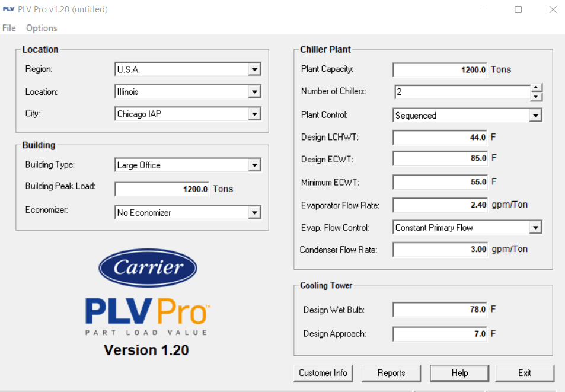Decrease Number of Chillers with down arrow
The image size is (565, 392).
[x=536, y=95]
